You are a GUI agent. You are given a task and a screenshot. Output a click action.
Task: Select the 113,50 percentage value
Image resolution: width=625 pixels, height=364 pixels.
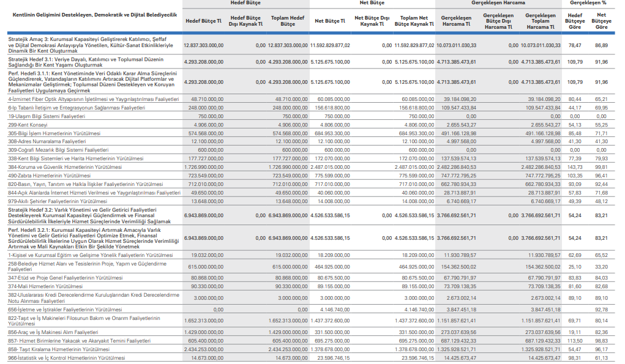pos(574,341)
